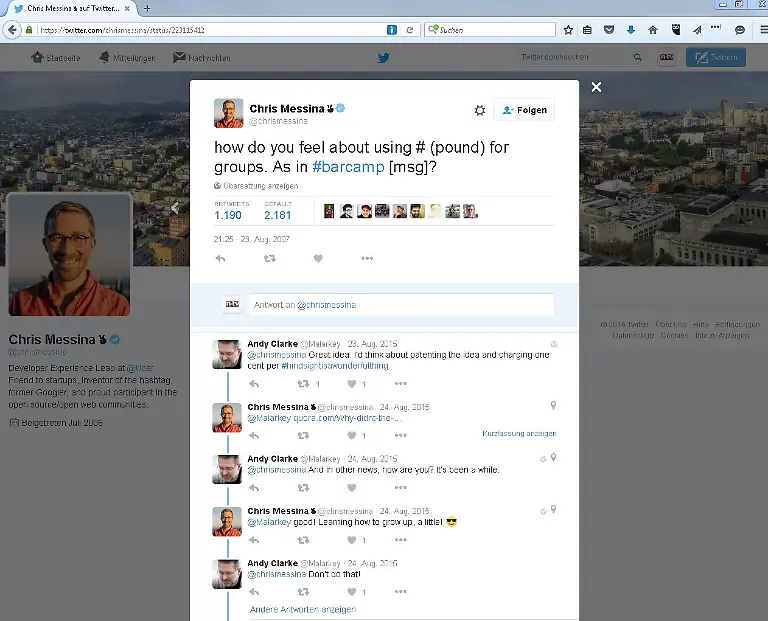Viewport: 768px width, 621px height.
Task: Open the gear settings icon beside Folgen
Action: [479, 110]
